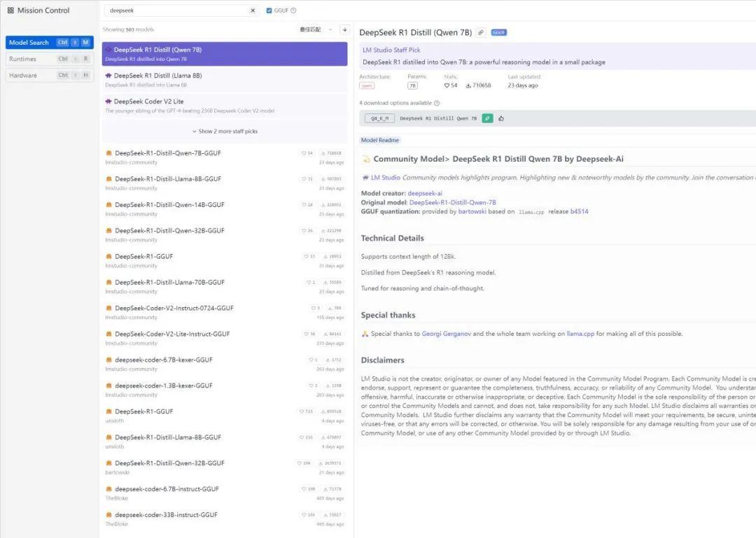Click icon beside DeepSeek-R1-Distill-Llama-70B-GGUF row

109,283
